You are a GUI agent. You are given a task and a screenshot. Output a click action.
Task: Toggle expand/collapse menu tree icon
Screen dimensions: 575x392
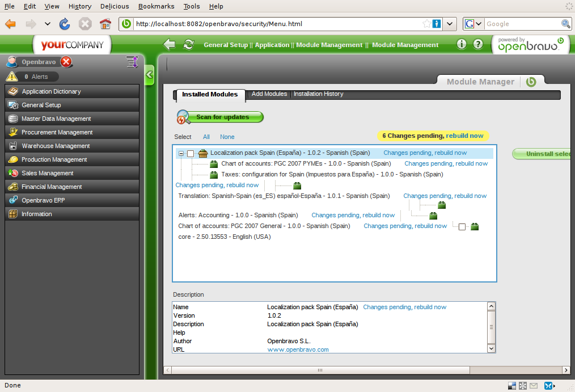click(x=132, y=62)
